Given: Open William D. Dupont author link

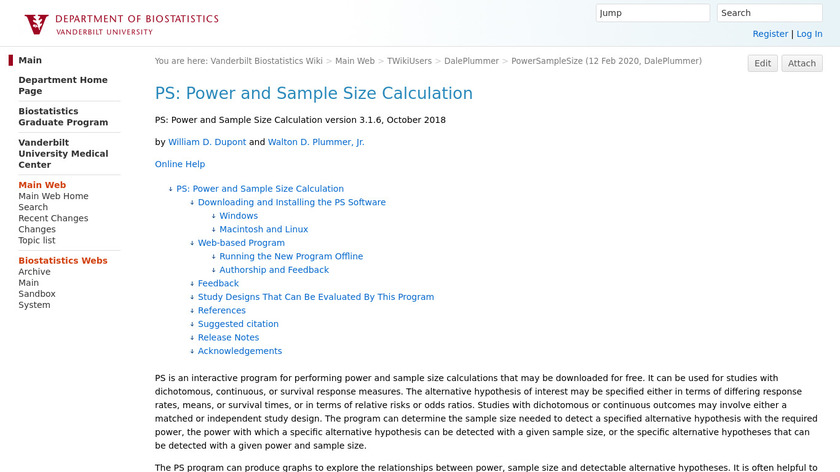Looking at the screenshot, I should click(x=207, y=142).
